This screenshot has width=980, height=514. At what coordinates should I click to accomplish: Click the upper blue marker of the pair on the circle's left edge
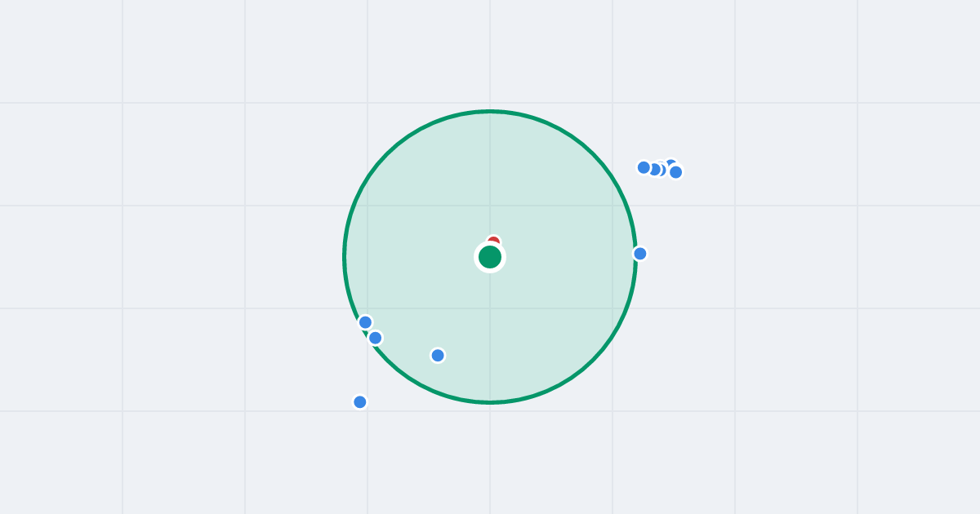[x=366, y=322]
